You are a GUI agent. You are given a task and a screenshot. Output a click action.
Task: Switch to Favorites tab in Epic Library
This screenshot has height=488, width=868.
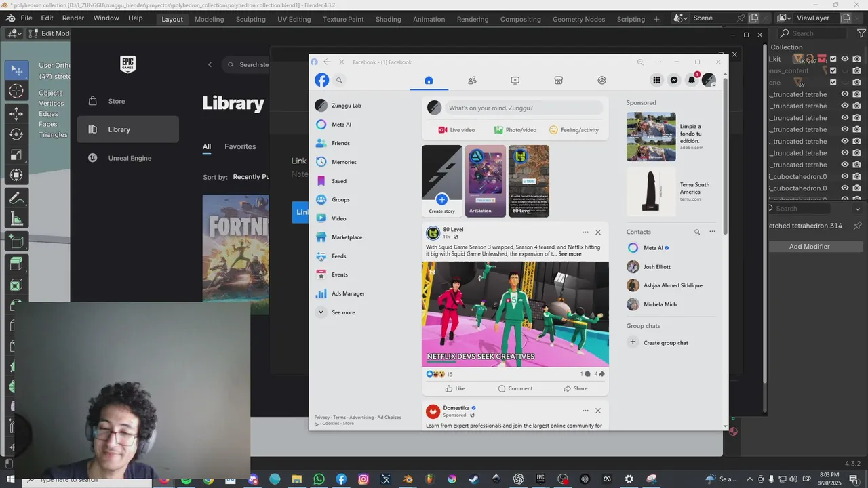pyautogui.click(x=240, y=146)
